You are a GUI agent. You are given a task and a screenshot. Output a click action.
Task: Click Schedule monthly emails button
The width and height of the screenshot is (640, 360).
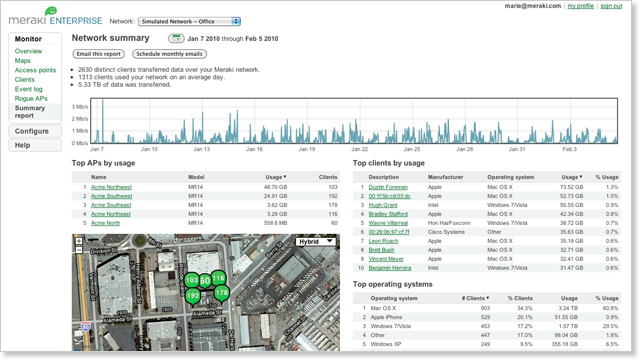169,54
